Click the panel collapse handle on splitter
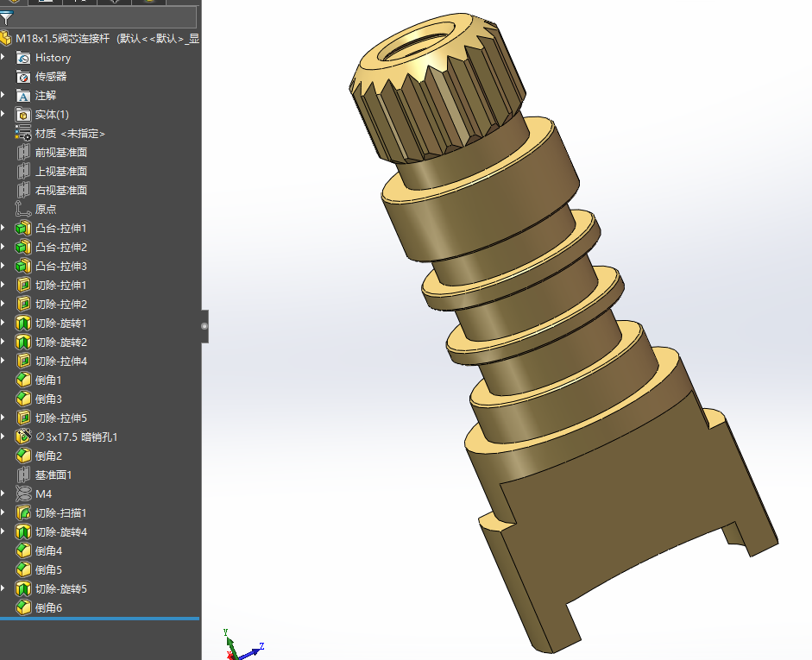The width and height of the screenshot is (812, 660). 205,326
